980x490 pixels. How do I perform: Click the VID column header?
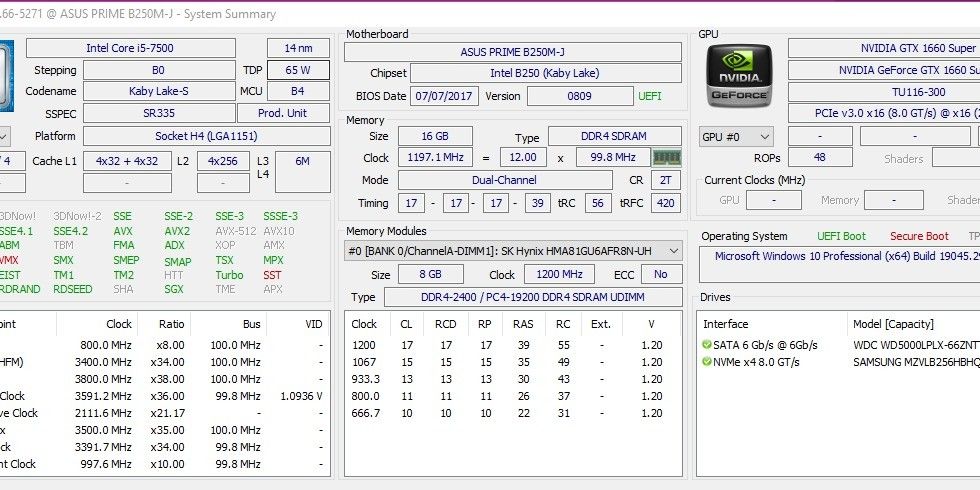coord(314,324)
